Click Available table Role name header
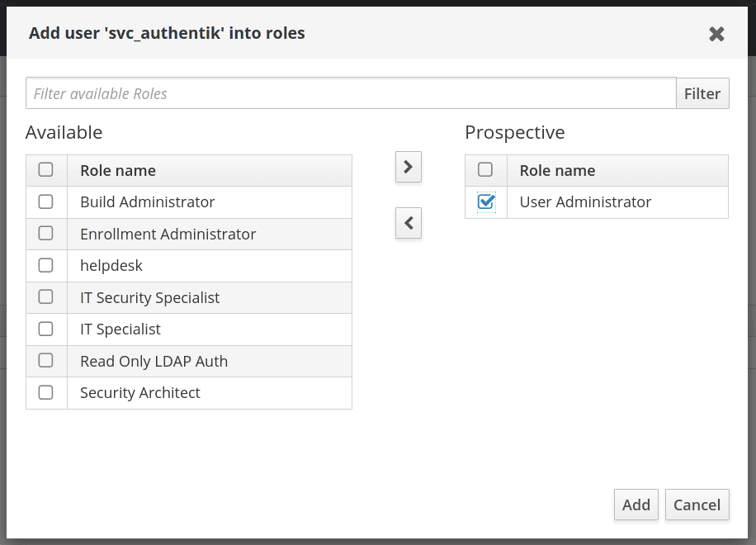 (118, 171)
